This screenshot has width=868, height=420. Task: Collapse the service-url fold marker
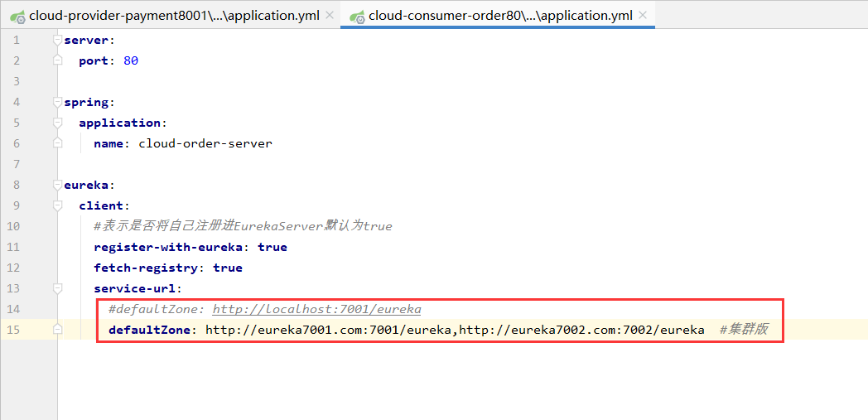[x=57, y=288]
